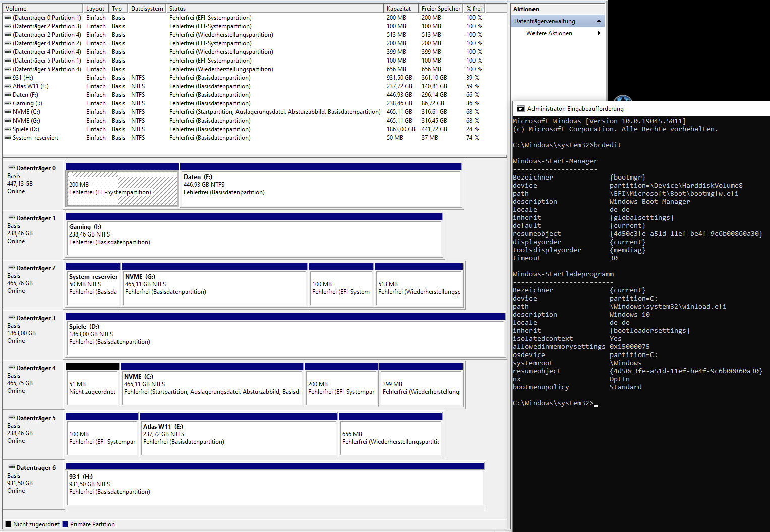
Task: Sort the list by the Layout column
Action: click(95, 9)
